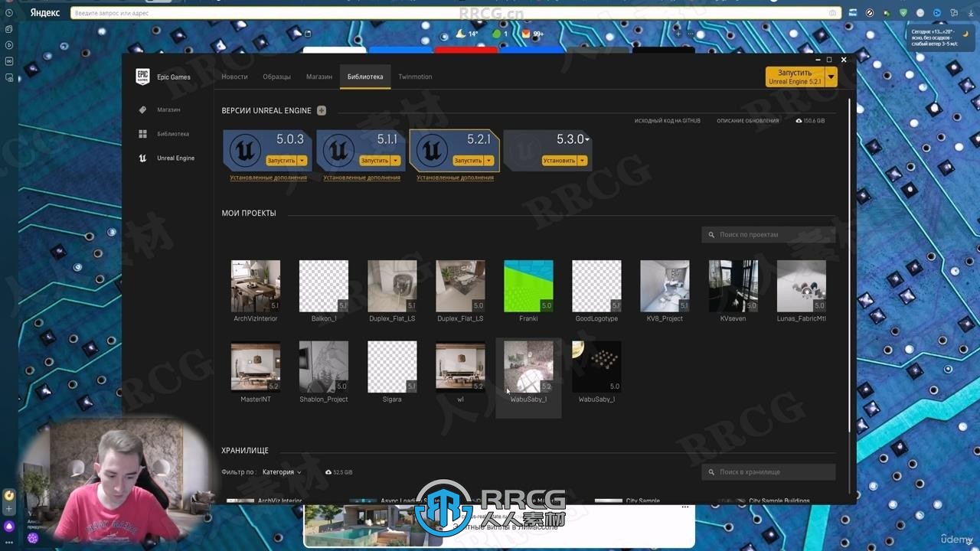Screen dimensions: 980x551
Task: Open the mail 99+ notifications icon
Action: click(532, 34)
